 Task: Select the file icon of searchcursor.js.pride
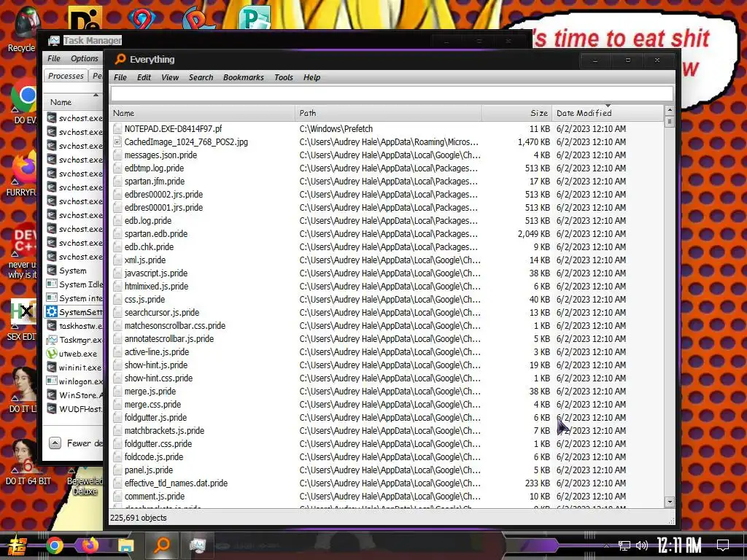[117, 312]
